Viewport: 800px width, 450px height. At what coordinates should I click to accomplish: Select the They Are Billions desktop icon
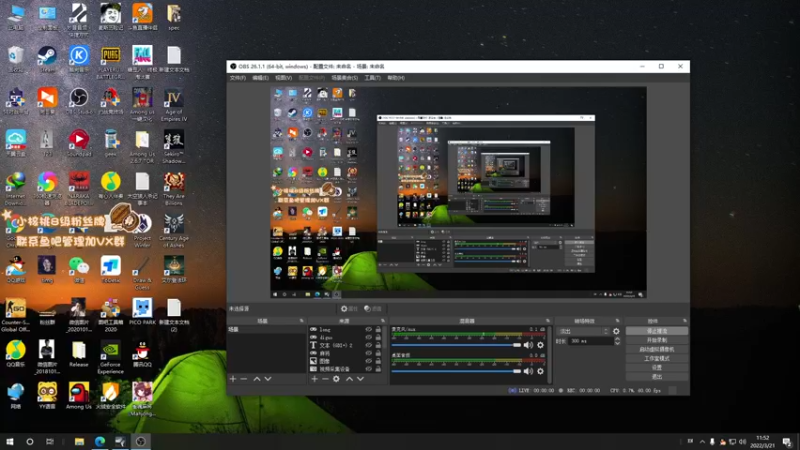(174, 189)
